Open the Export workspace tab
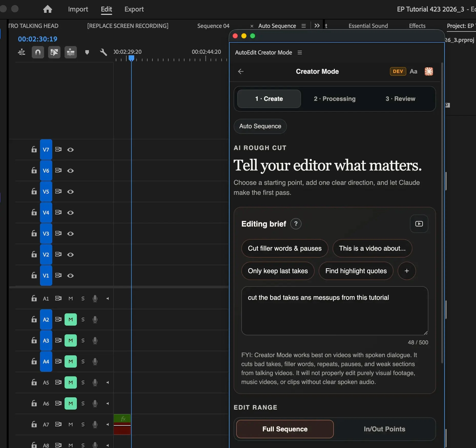The width and height of the screenshot is (476, 448). point(134,9)
